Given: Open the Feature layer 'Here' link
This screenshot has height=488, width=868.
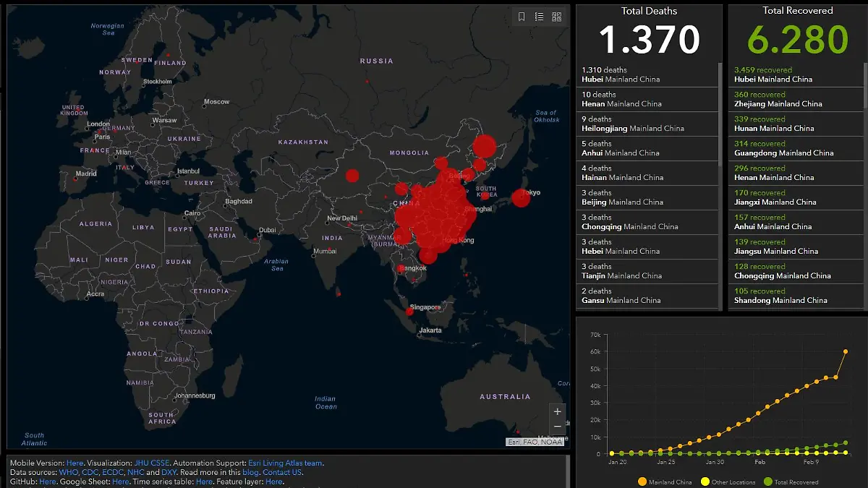Looking at the screenshot, I should click(x=273, y=481).
